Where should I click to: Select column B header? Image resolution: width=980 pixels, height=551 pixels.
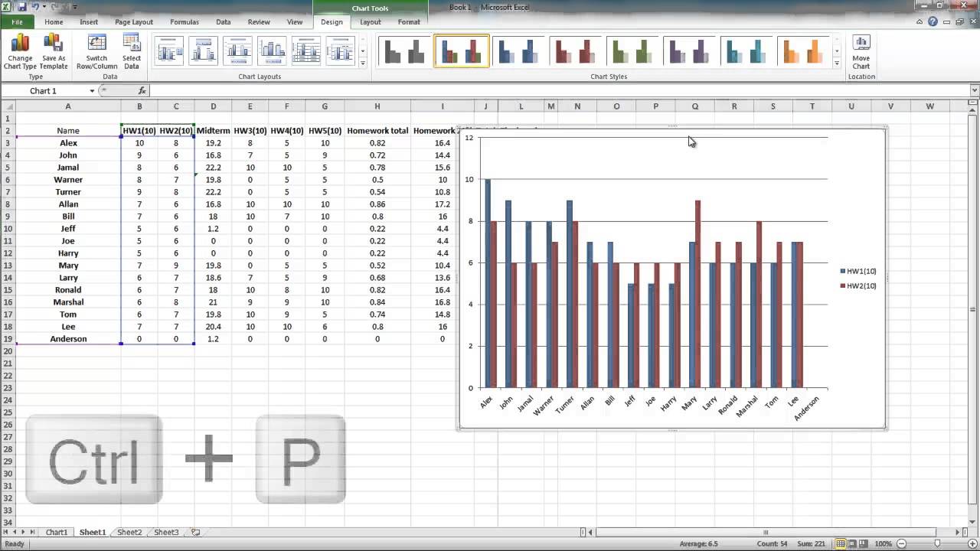pyautogui.click(x=139, y=106)
